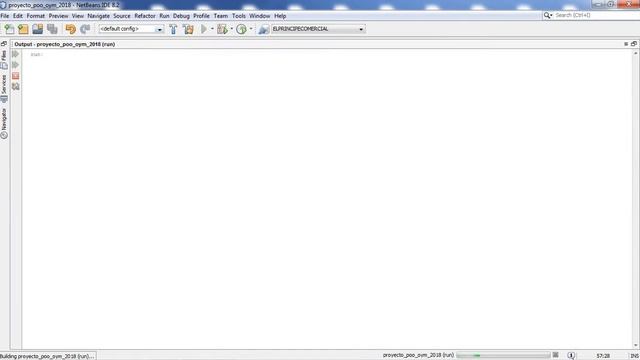Click restore icon above the Files sidebar tab

[4, 44]
